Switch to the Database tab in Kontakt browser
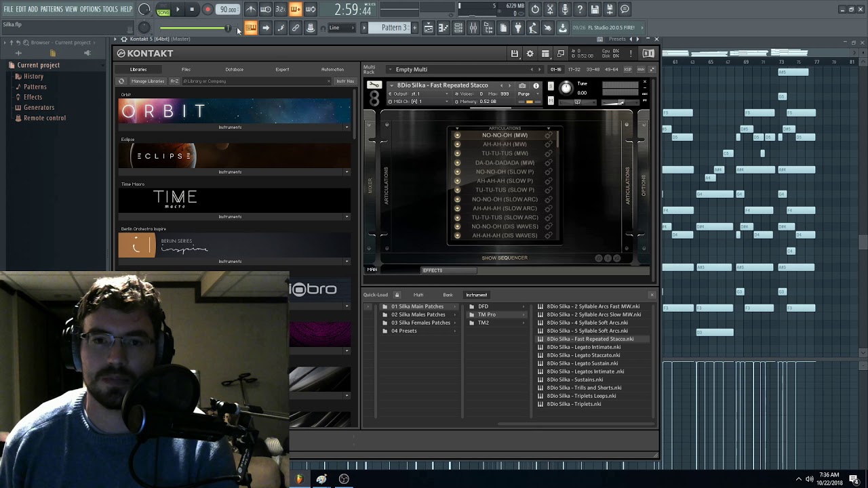Viewport: 868px width, 488px height. (x=235, y=69)
